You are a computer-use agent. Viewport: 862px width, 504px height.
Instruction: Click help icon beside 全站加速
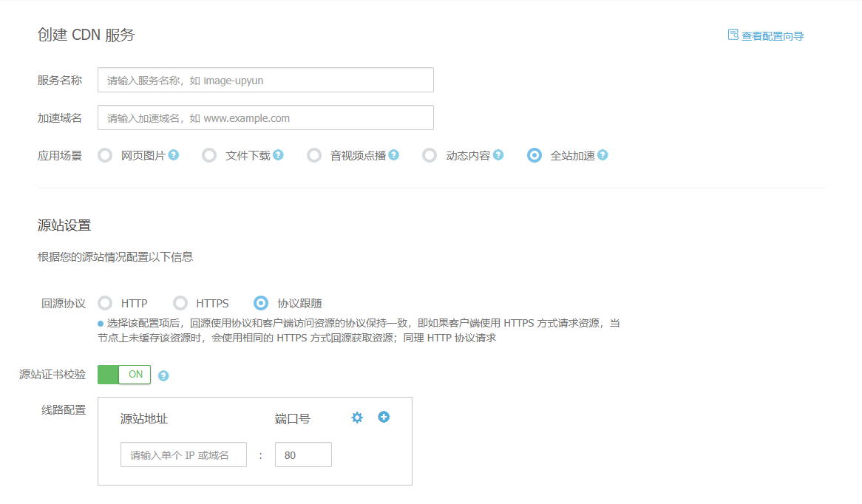[x=603, y=155]
